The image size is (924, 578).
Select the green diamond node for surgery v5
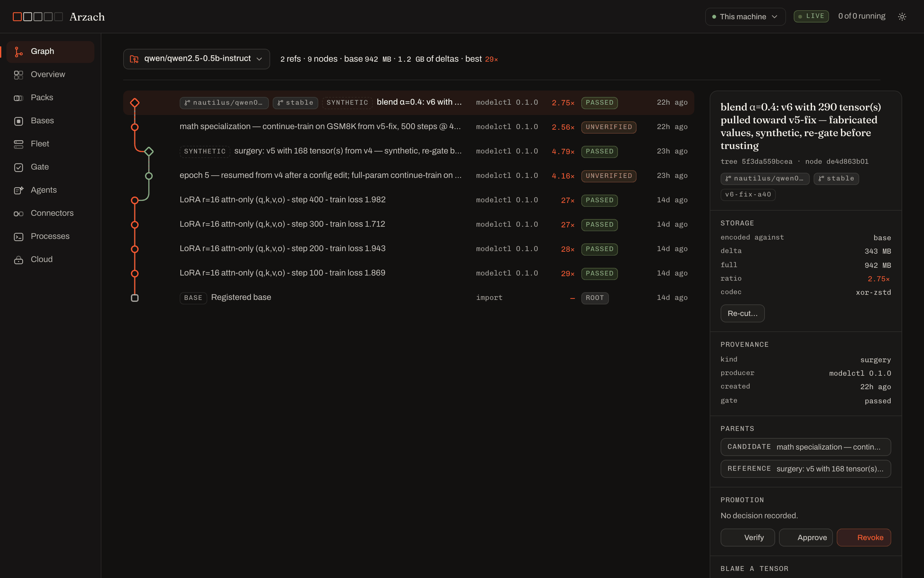pyautogui.click(x=149, y=152)
